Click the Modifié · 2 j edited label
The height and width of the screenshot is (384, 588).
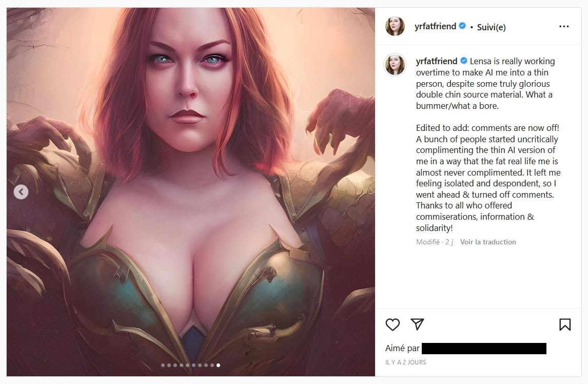point(434,242)
